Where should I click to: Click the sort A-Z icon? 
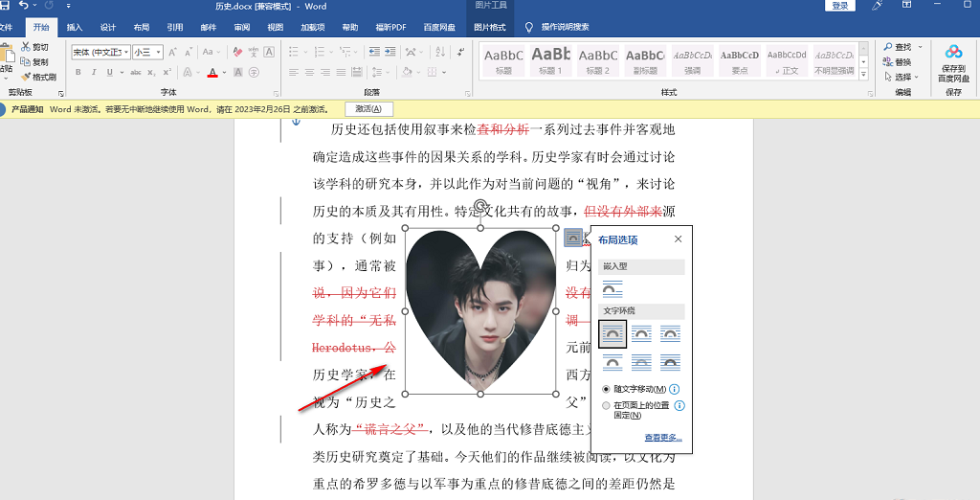(x=440, y=52)
